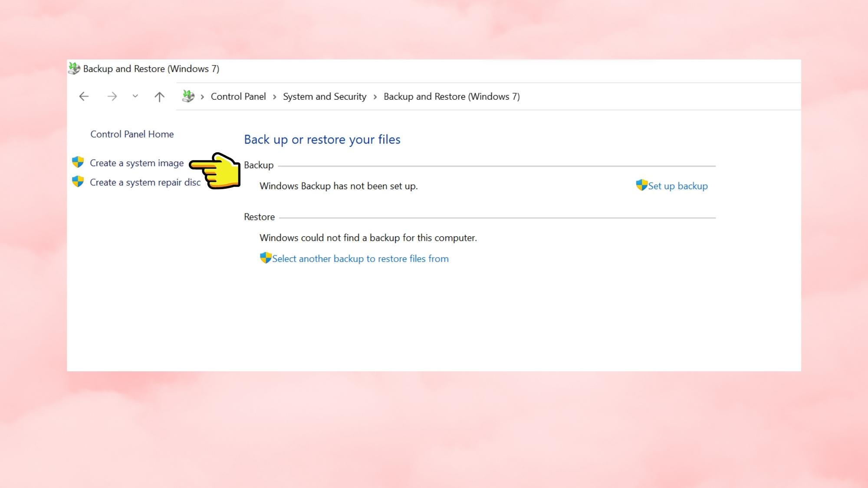Screen dimensions: 868x488
Task: Go to System and Security breadcrumb
Action: click(325, 96)
